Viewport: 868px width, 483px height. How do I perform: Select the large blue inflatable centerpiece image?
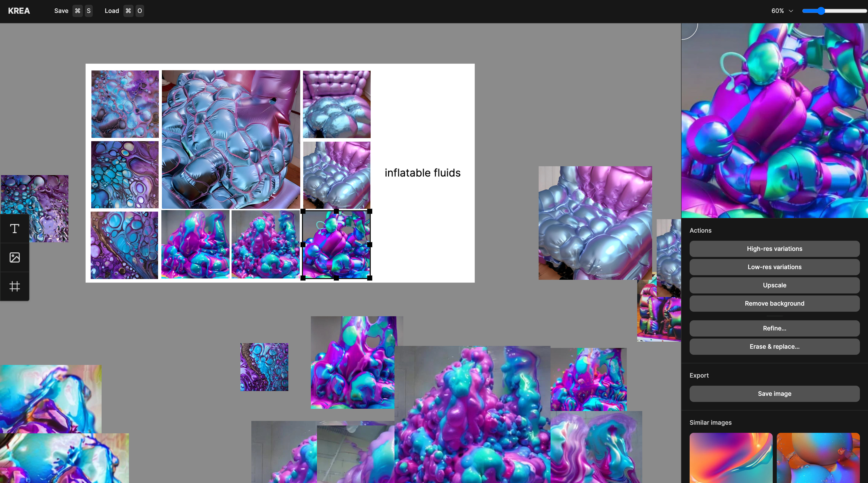[x=231, y=139]
